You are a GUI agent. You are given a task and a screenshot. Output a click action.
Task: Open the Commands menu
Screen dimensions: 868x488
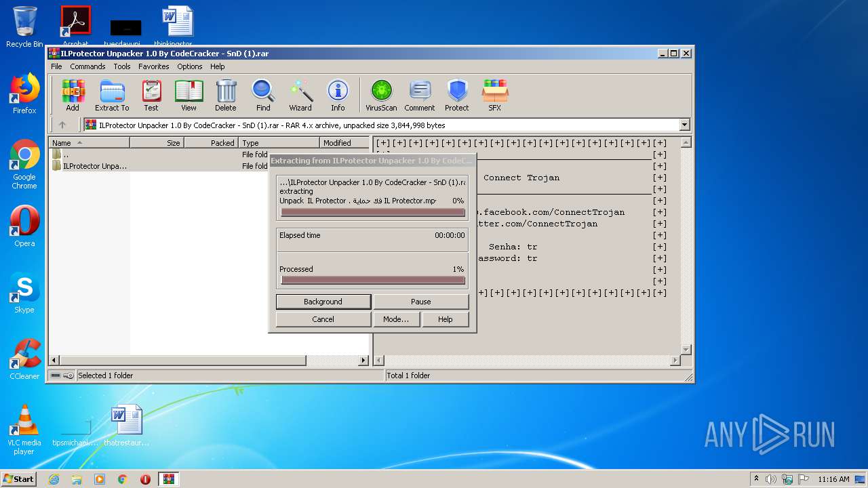click(87, 66)
